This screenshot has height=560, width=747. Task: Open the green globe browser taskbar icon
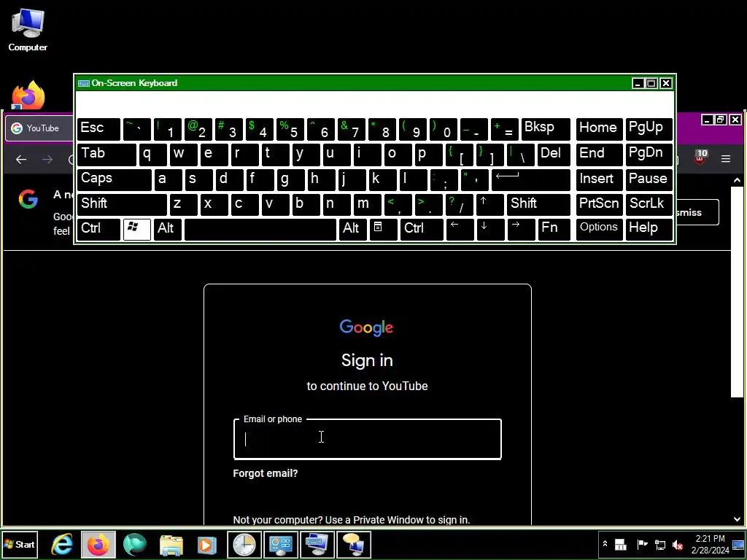point(135,544)
